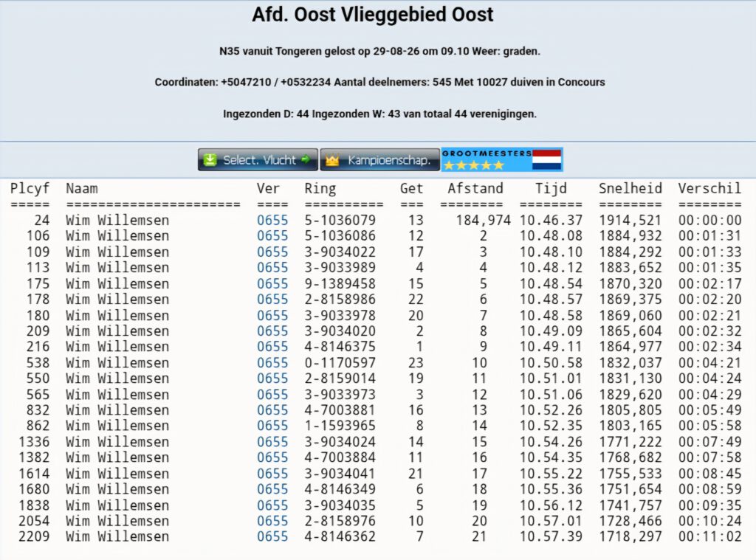Open club link 0655 for place 106
This screenshot has height=560, width=756.
pyautogui.click(x=272, y=235)
